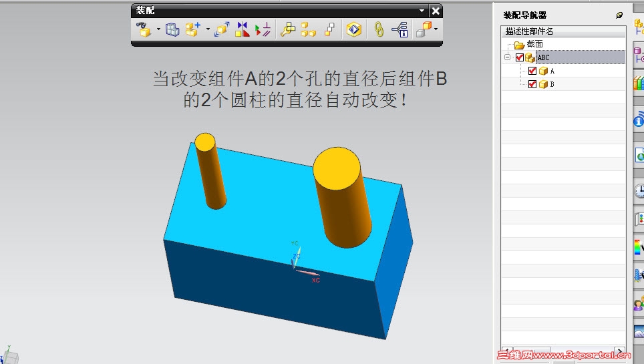Click the 描述性部件名 column header
The image size is (644, 364).
coord(563,31)
